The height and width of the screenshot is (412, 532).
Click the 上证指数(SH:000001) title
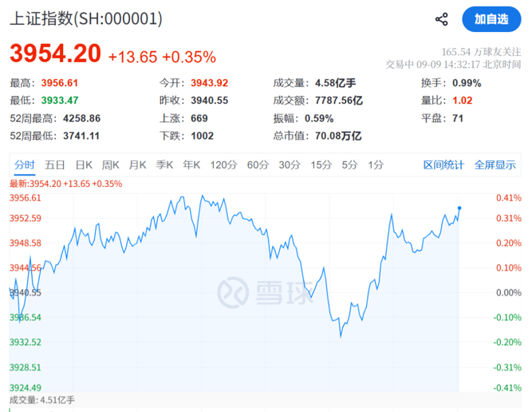pos(86,18)
